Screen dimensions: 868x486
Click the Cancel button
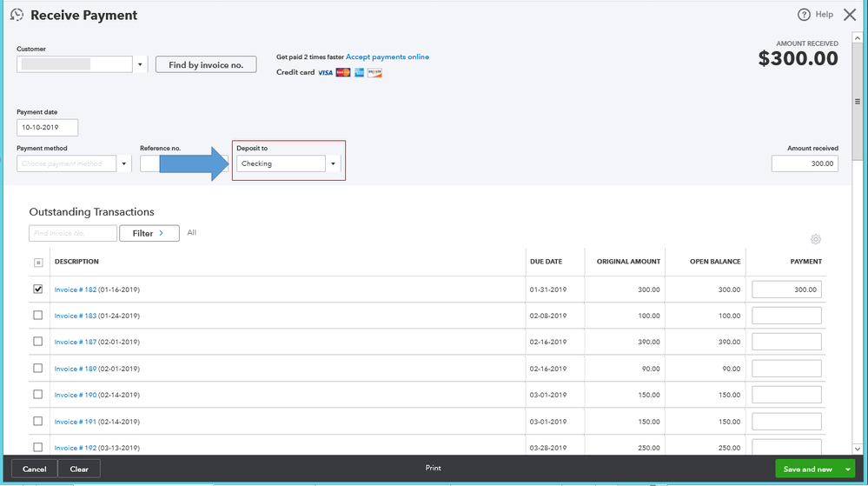click(35, 469)
